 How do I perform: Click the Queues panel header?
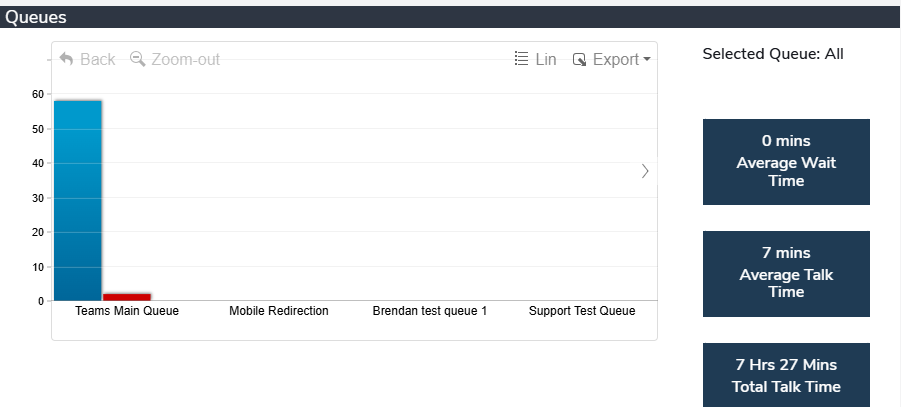[37, 17]
